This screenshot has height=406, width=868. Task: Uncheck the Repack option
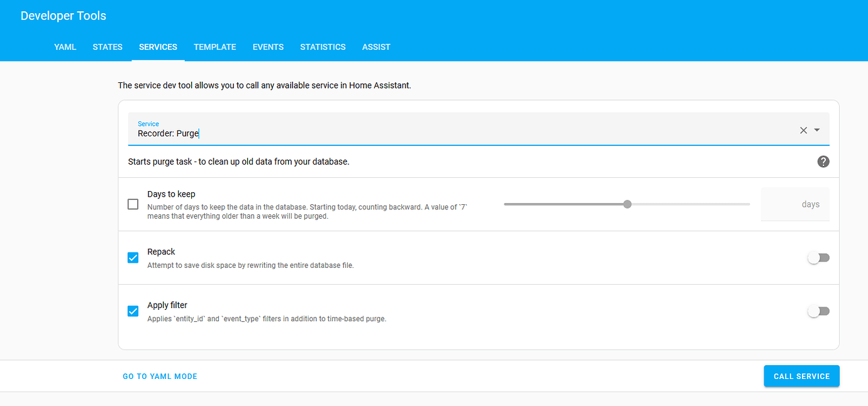coord(133,257)
